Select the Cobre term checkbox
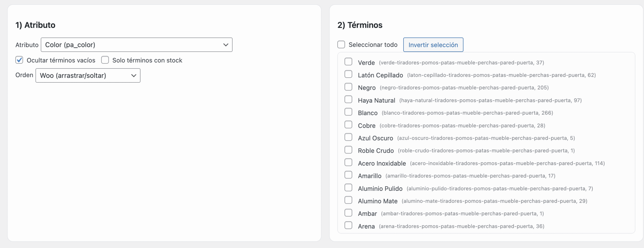Viewport: 644px width, 248px height. [348, 125]
